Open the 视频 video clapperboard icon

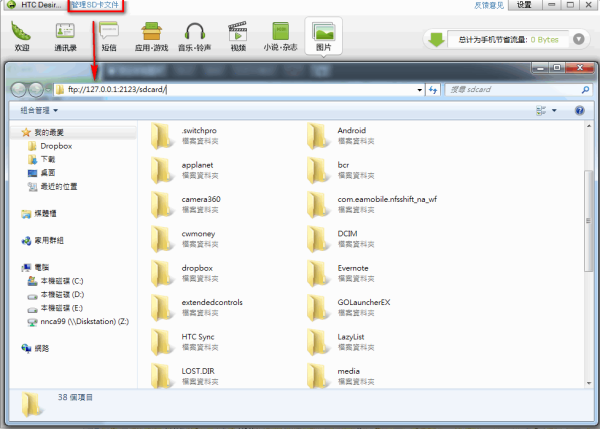click(238, 31)
